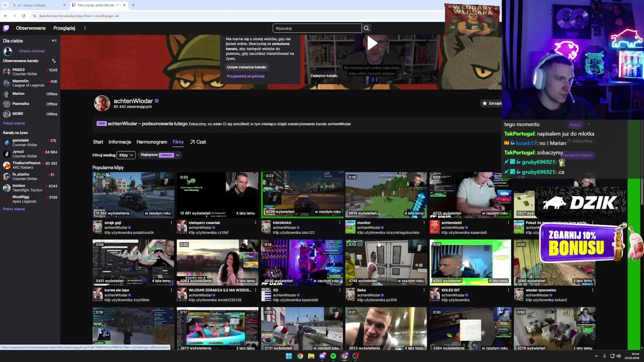Open options for clip HAHAHAH

click(x=340, y=223)
